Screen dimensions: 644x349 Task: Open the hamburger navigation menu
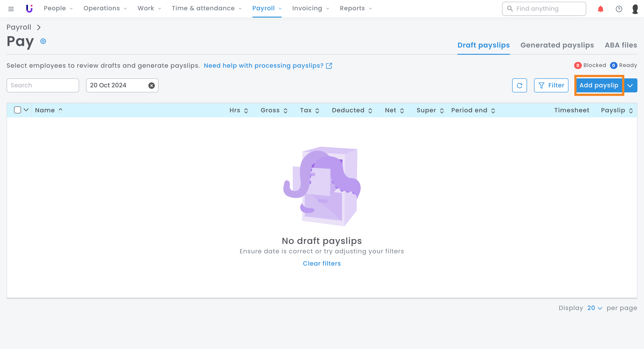(11, 9)
